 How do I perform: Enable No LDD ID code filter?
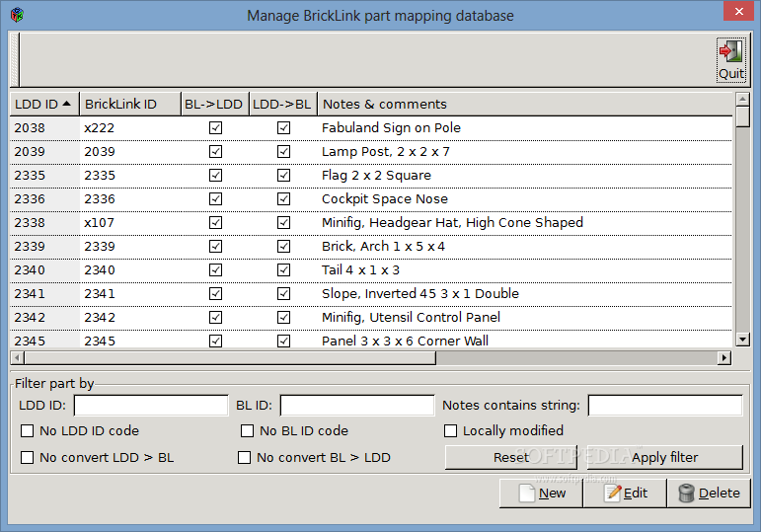28,430
